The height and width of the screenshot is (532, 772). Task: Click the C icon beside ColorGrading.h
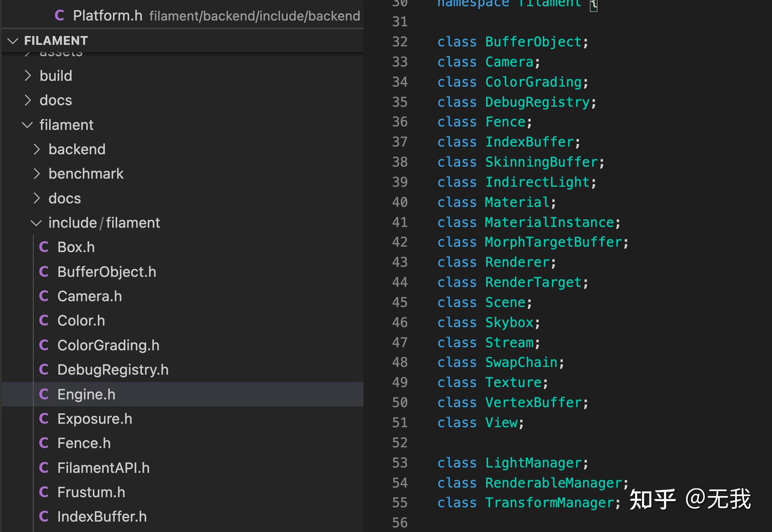click(44, 345)
